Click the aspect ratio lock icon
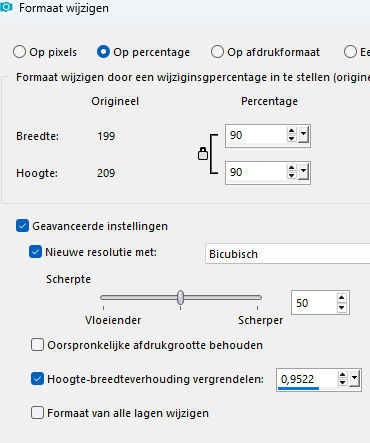Viewport: 370px width, 443px height. [203, 154]
